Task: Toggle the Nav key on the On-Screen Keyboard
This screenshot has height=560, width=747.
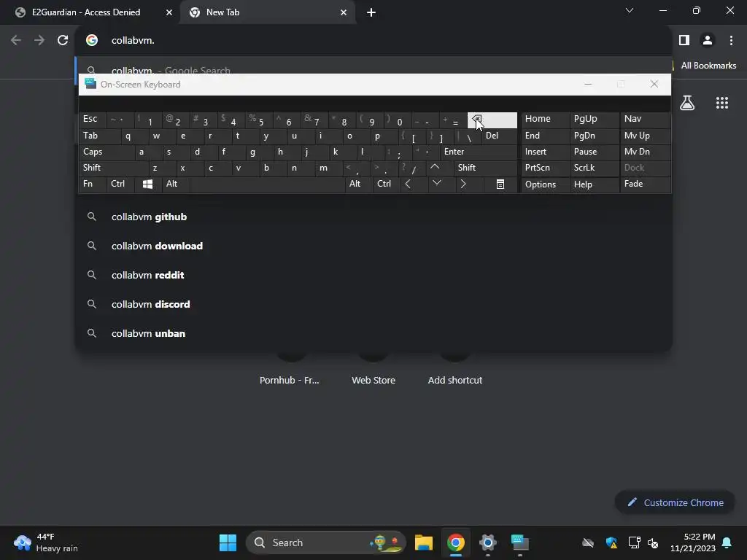Action: (x=645, y=119)
